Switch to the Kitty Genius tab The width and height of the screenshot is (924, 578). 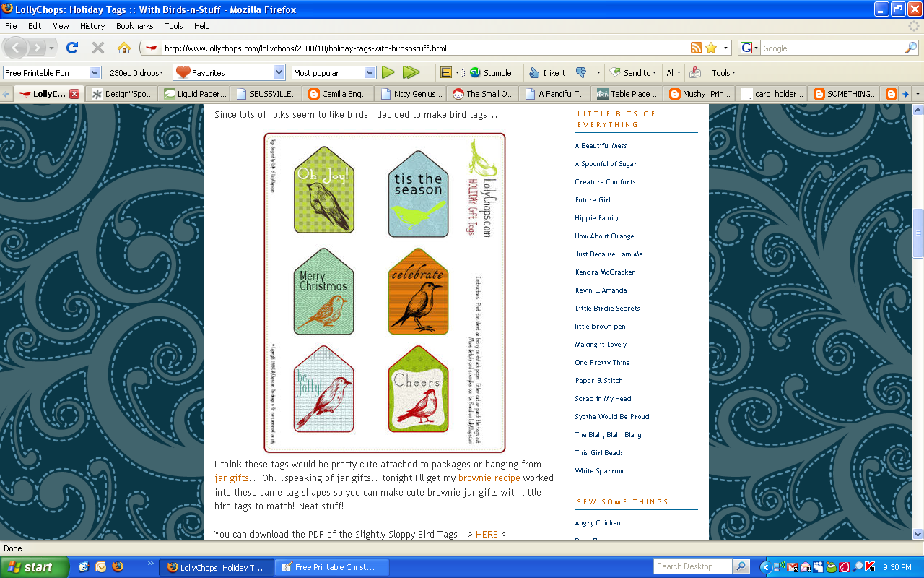(411, 94)
